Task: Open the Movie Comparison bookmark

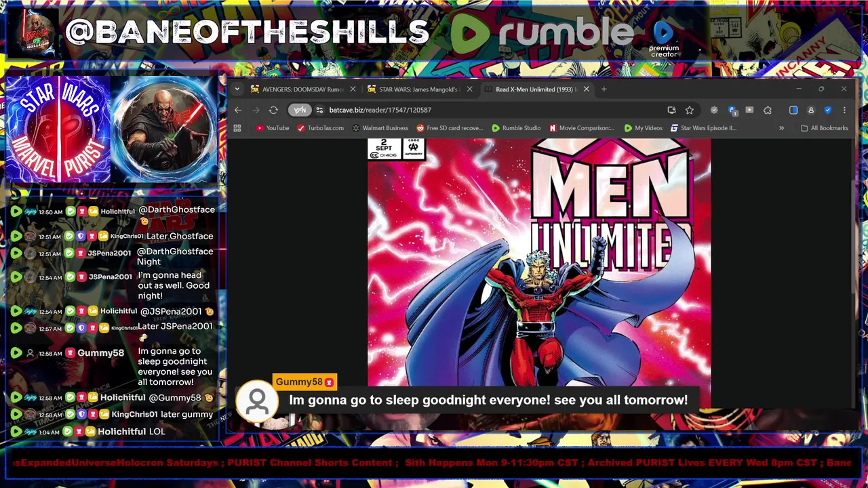Action: (581, 128)
